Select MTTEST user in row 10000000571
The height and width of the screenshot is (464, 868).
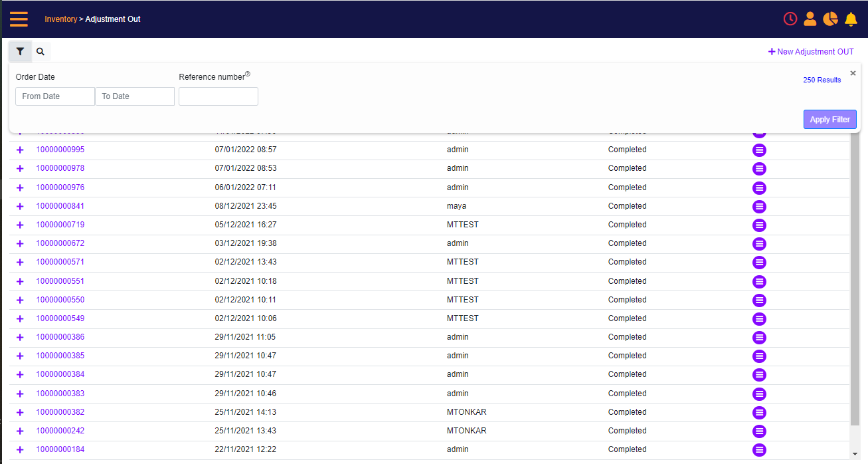point(463,262)
